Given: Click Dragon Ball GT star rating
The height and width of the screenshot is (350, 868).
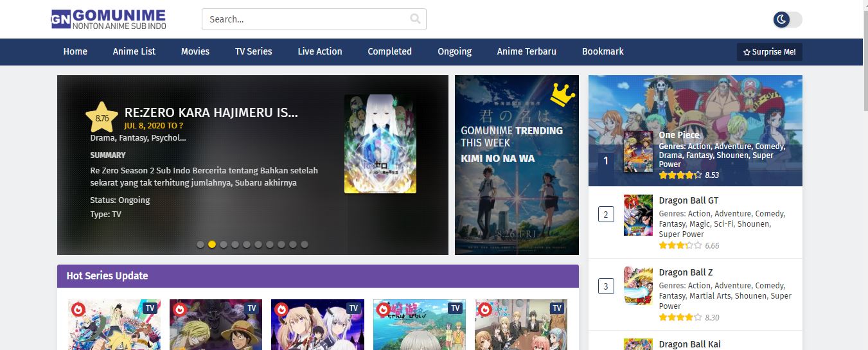Looking at the screenshot, I should click(x=680, y=245).
